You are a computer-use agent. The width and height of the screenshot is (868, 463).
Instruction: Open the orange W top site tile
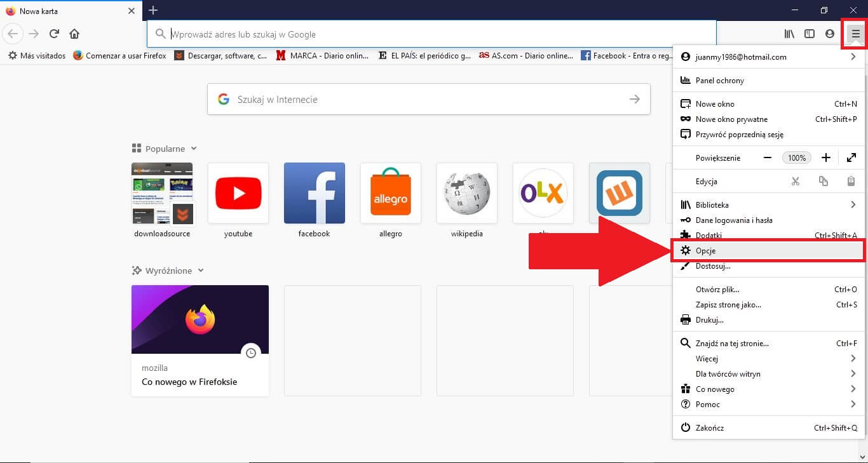620,193
